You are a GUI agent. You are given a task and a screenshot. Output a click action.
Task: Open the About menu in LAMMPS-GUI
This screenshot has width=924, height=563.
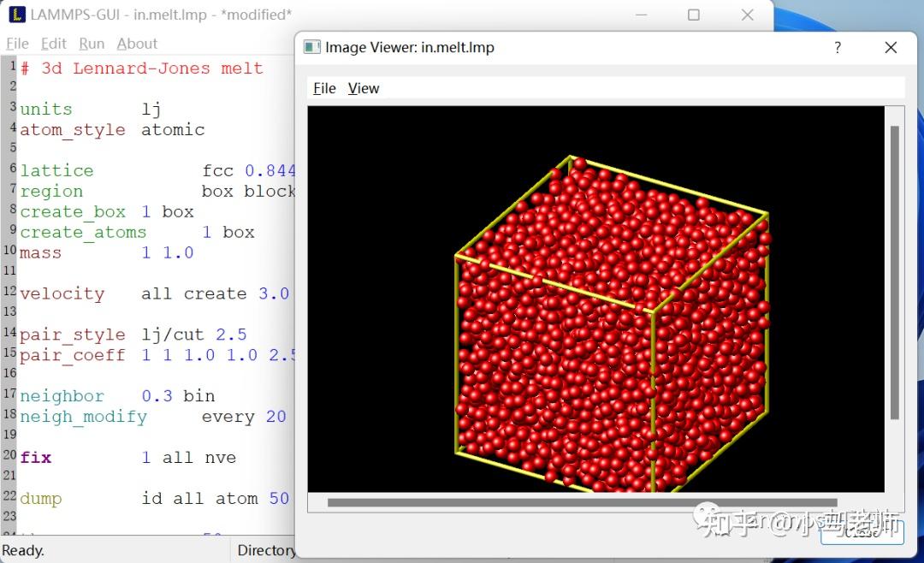[x=137, y=44]
